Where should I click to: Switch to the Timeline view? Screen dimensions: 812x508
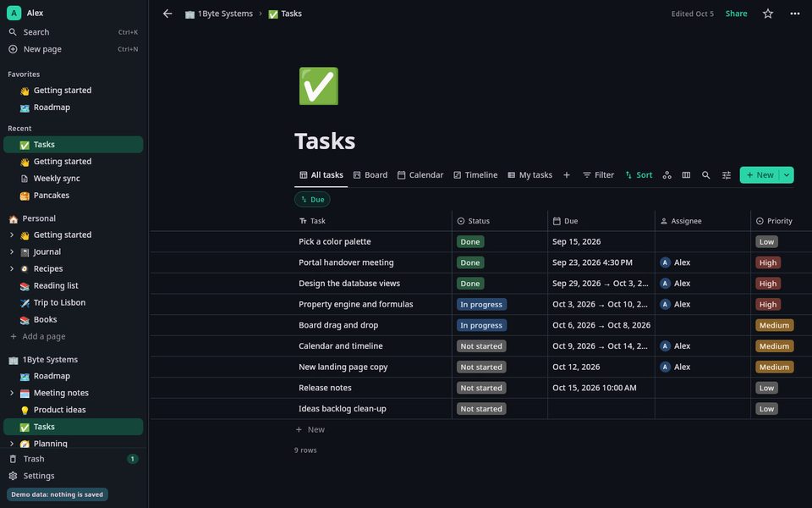(475, 175)
